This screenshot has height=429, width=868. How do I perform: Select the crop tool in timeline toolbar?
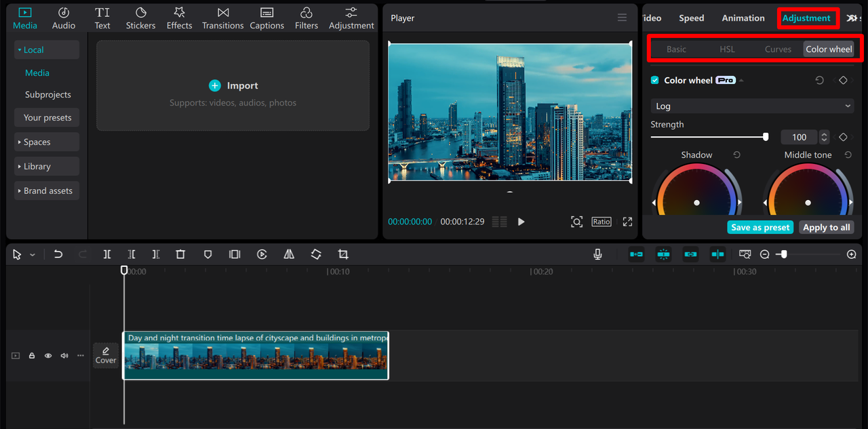343,254
